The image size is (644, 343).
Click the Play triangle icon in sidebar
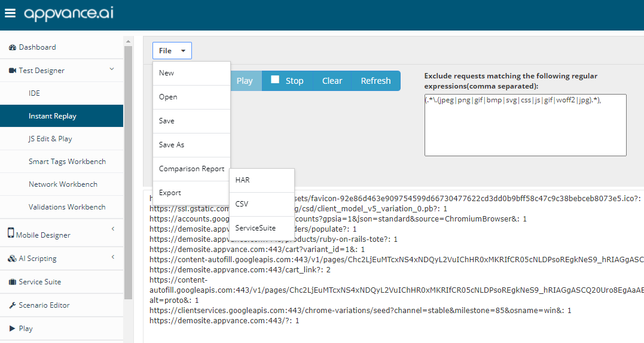pyautogui.click(x=13, y=329)
